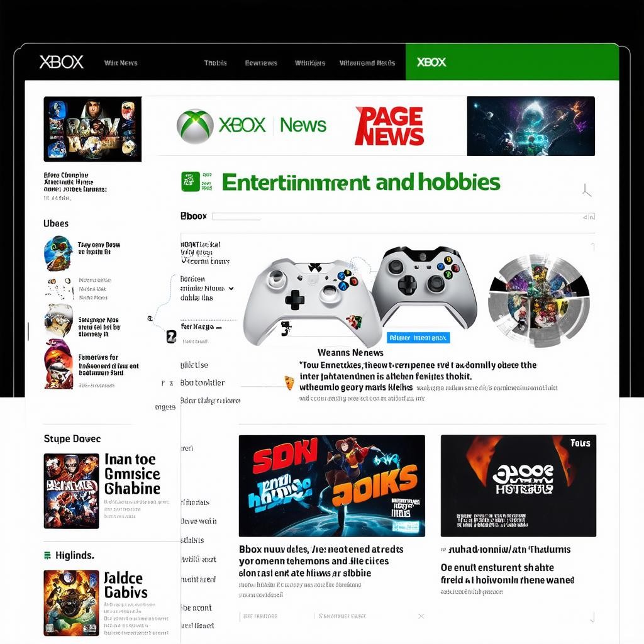Click green icon beside Entertainment and hobbies heading

tap(191, 182)
